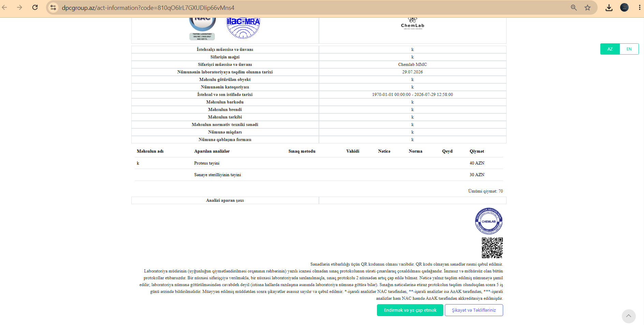Viewport: 644px width, 325px height.
Task: Click the Endirmək və ya çap etmək button
Action: 410,310
